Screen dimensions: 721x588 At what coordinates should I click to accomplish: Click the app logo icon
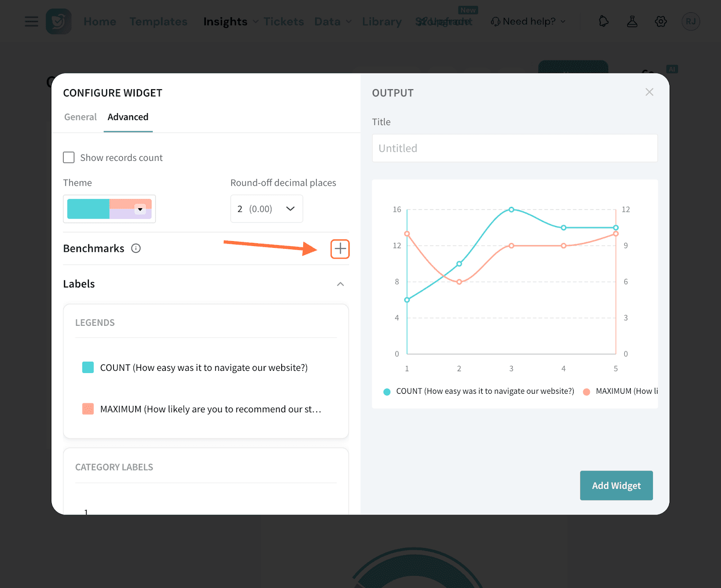tap(59, 21)
